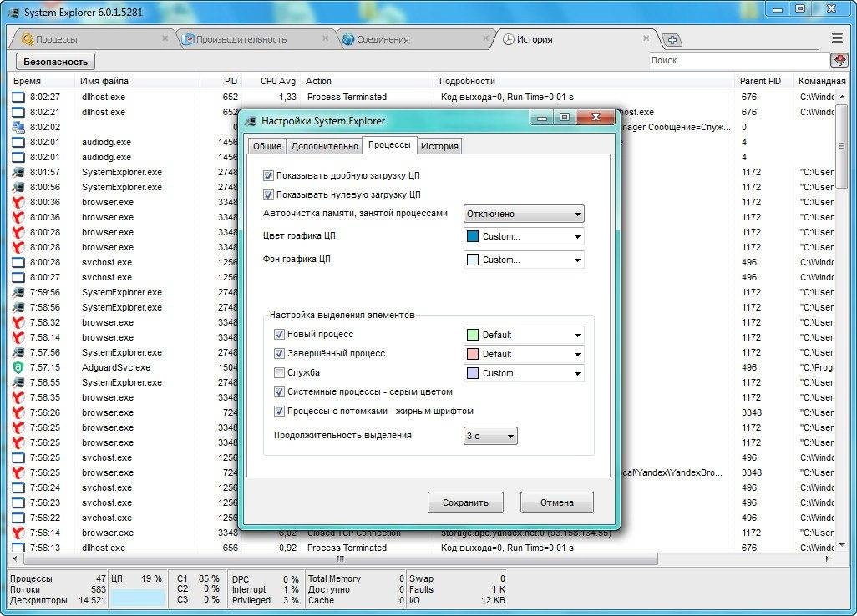The width and height of the screenshot is (857, 616).
Task: Click the network icon in the 8:02:02 row
Action: 18,127
